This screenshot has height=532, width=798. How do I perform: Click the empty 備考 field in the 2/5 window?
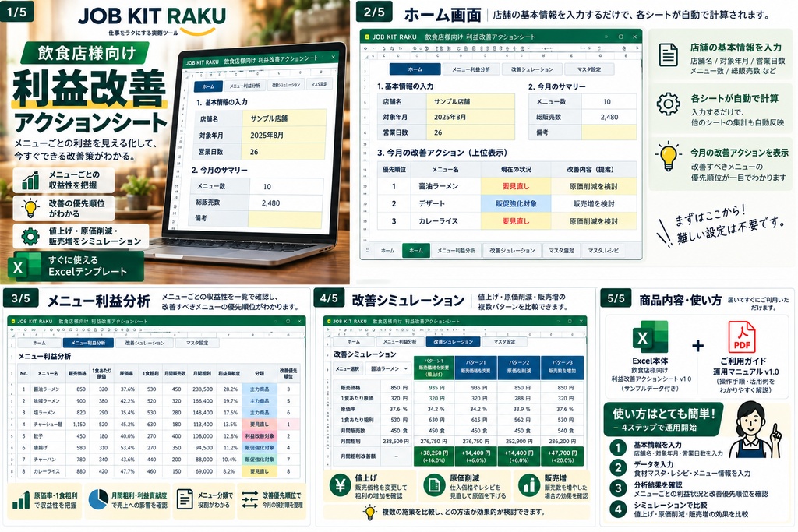[x=609, y=132]
